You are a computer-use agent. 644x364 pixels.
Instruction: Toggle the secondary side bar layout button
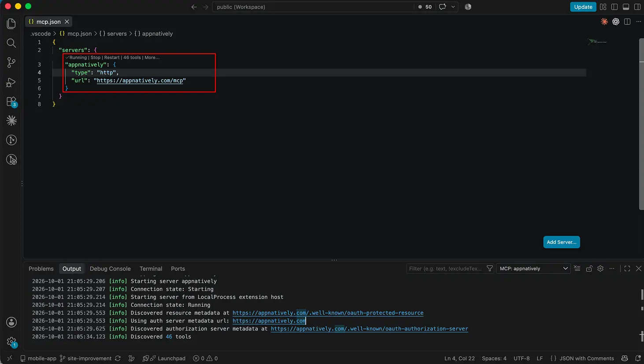point(637,7)
